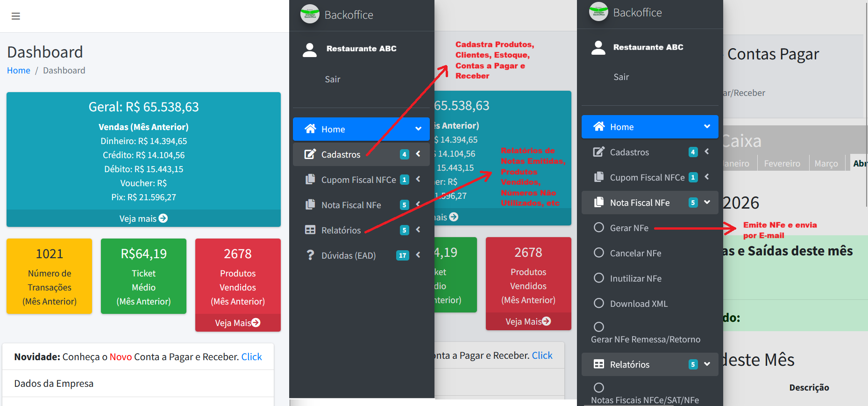Click the Home breadcrumb link
Image resolution: width=868 pixels, height=406 pixels.
19,71
